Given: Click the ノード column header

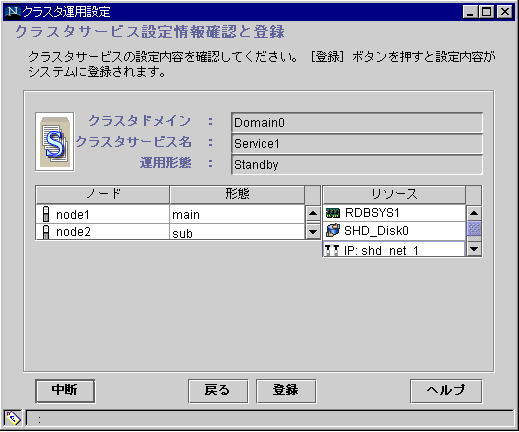Looking at the screenshot, I should [103, 194].
